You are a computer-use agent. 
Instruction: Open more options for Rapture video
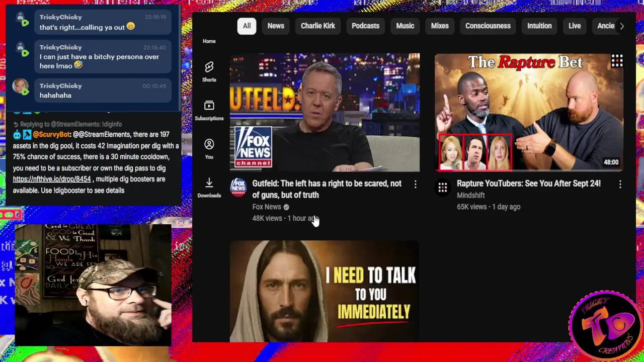point(620,185)
